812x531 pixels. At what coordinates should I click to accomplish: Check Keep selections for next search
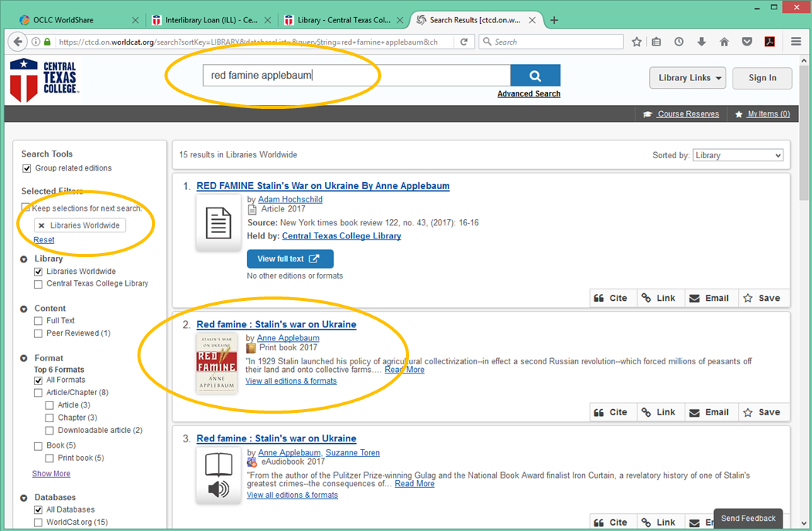click(25, 208)
